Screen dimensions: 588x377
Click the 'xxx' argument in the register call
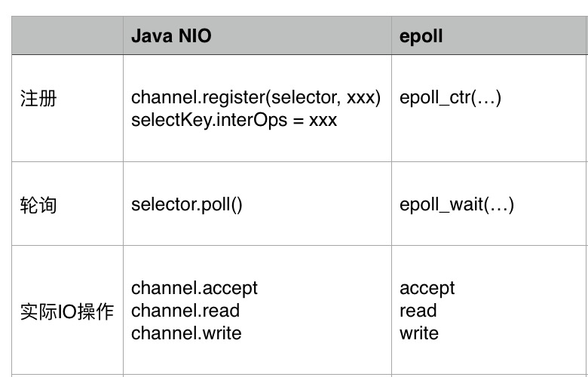click(x=360, y=98)
